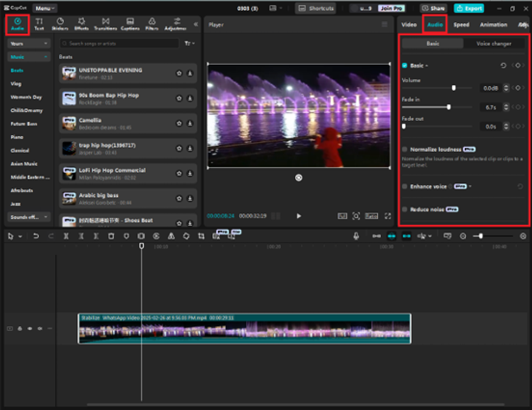Select the Voice changer tab
532x410 pixels.
point(493,43)
